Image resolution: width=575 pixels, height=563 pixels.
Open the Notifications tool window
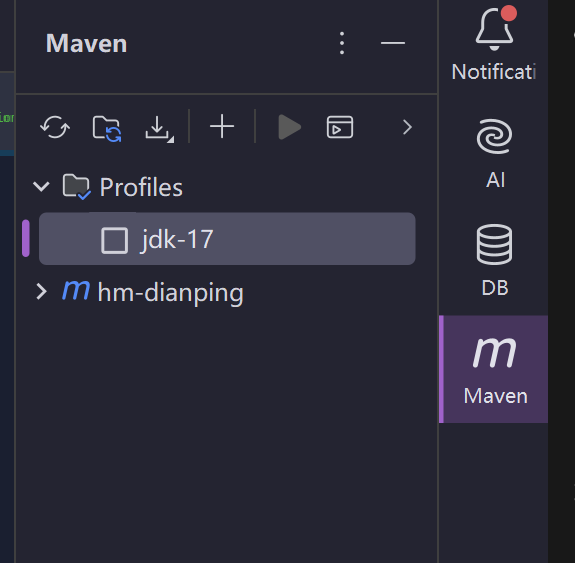pos(494,43)
